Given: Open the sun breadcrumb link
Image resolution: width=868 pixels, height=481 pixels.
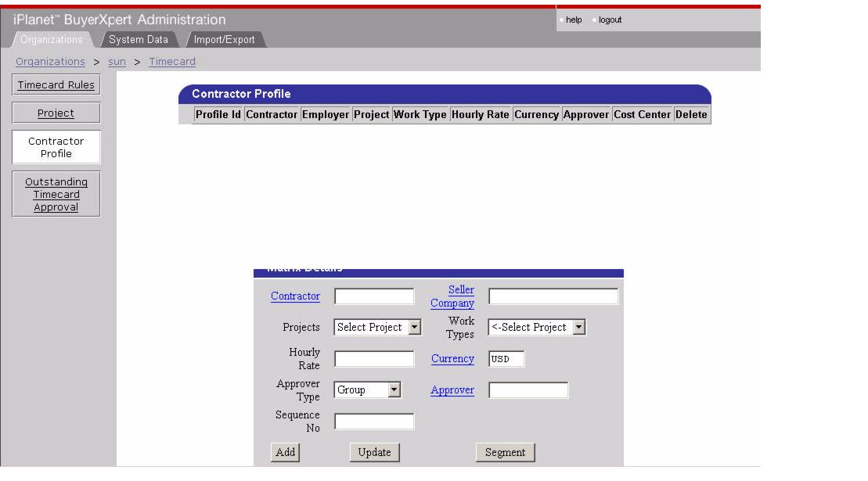Looking at the screenshot, I should (x=117, y=61).
